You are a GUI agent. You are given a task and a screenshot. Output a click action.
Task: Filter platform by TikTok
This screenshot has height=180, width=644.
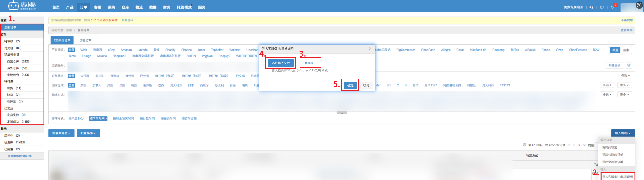(515, 50)
